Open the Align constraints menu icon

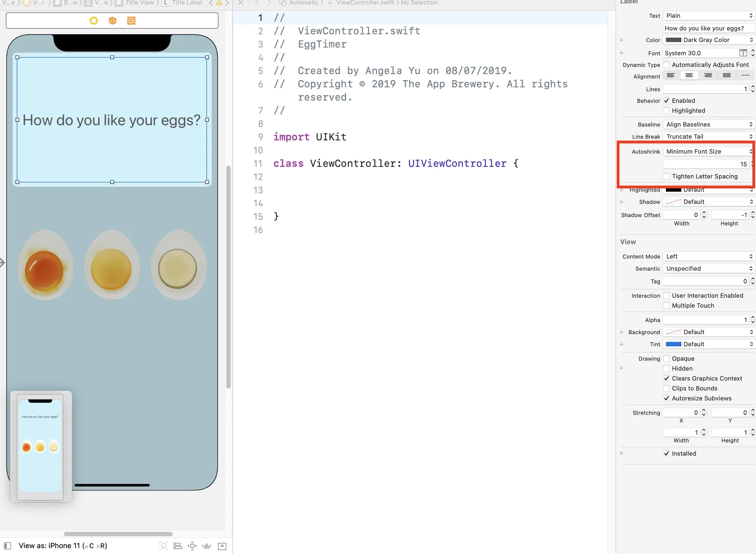tap(178, 546)
